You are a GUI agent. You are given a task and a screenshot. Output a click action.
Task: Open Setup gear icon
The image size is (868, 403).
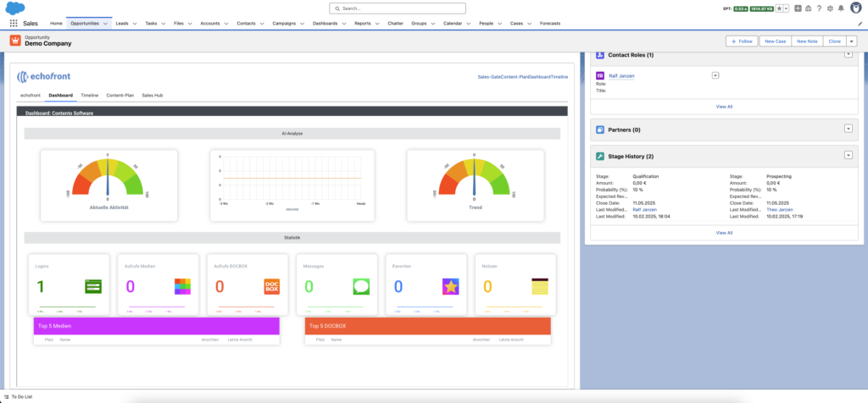pos(830,8)
